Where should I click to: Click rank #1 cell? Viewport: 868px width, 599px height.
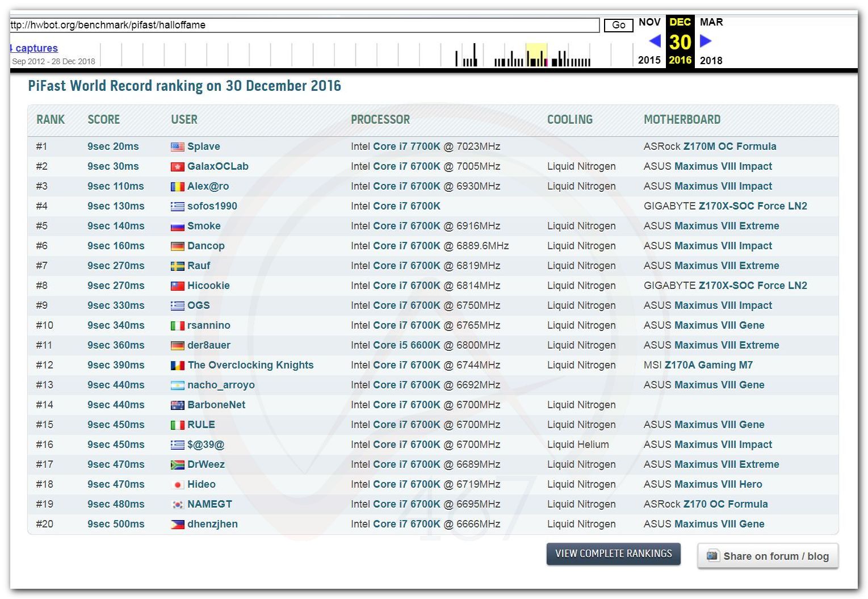(x=42, y=146)
